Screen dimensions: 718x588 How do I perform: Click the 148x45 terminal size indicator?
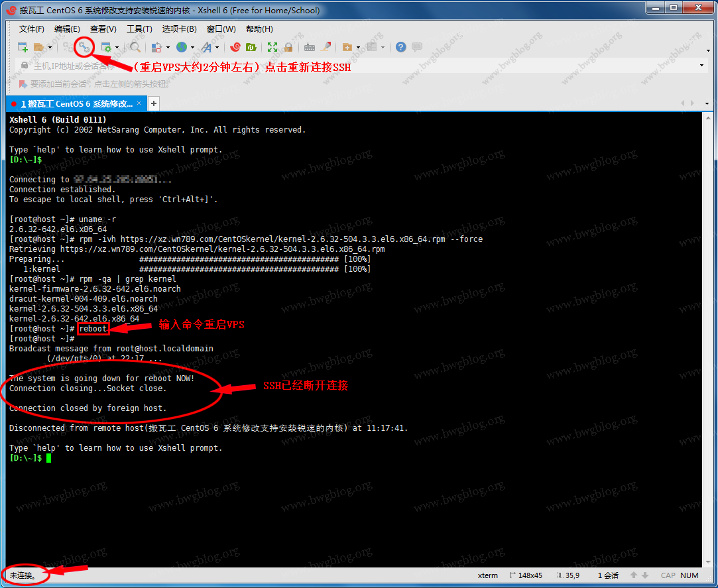526,575
